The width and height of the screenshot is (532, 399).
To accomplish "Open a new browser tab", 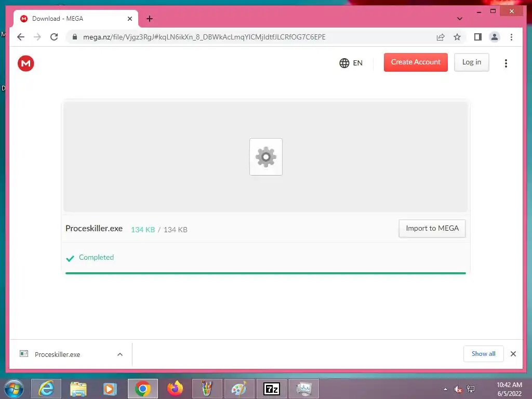I will 150,19.
